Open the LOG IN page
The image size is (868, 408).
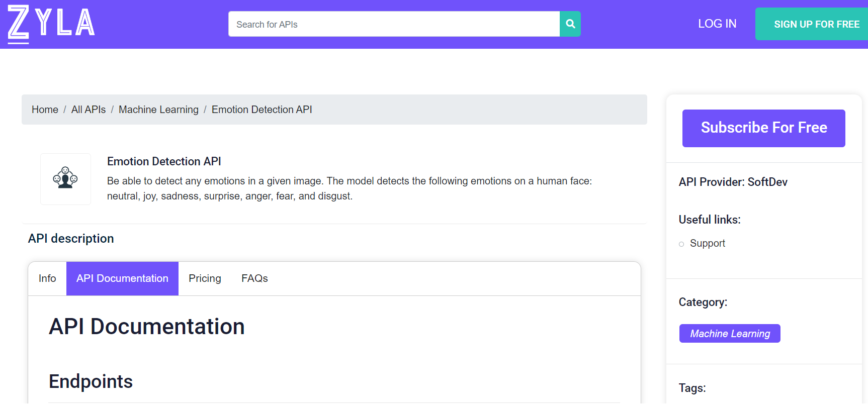717,24
